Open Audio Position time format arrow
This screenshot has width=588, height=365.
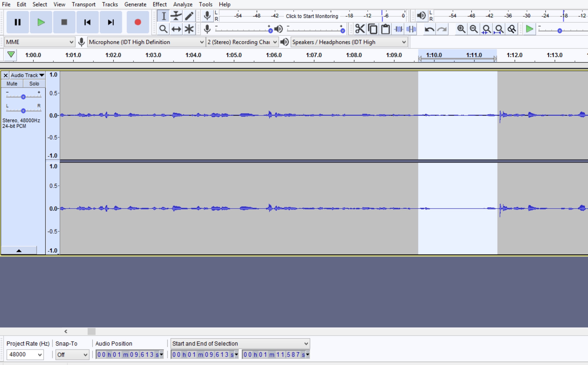tap(161, 354)
